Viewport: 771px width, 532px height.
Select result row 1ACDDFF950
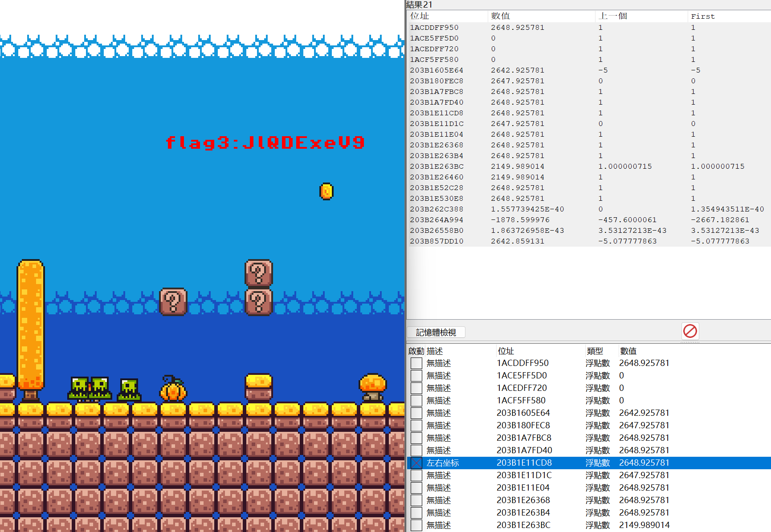pyautogui.click(x=589, y=28)
